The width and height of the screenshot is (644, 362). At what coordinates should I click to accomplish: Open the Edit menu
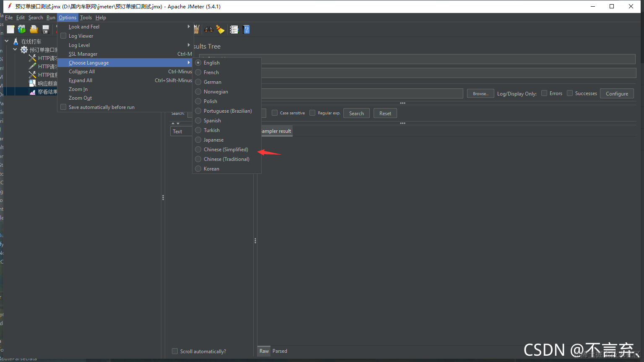coord(21,18)
